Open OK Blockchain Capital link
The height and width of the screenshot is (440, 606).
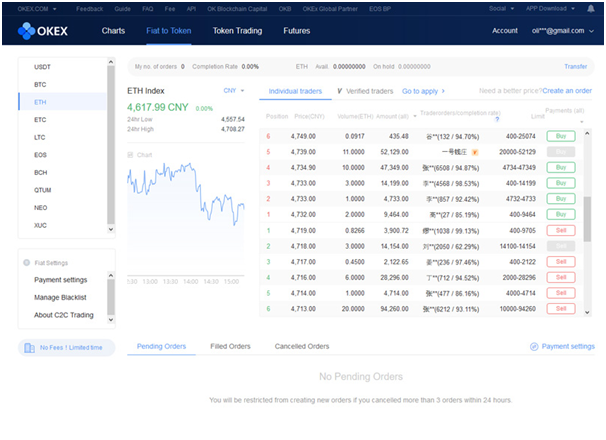click(x=237, y=9)
